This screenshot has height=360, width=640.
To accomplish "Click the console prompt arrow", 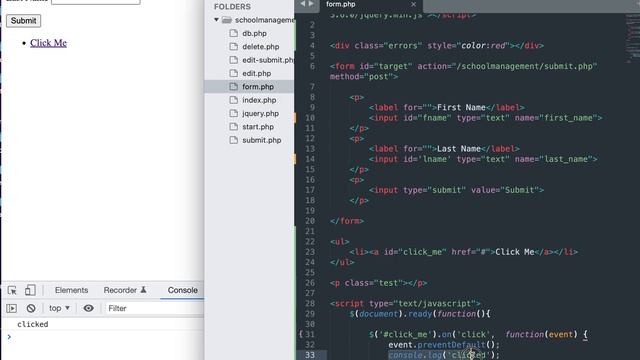I will point(9,337).
